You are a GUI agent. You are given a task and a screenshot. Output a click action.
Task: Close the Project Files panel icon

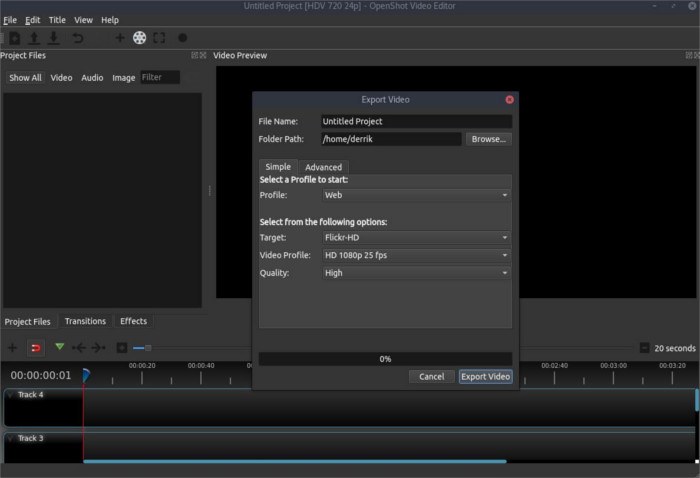click(x=203, y=55)
